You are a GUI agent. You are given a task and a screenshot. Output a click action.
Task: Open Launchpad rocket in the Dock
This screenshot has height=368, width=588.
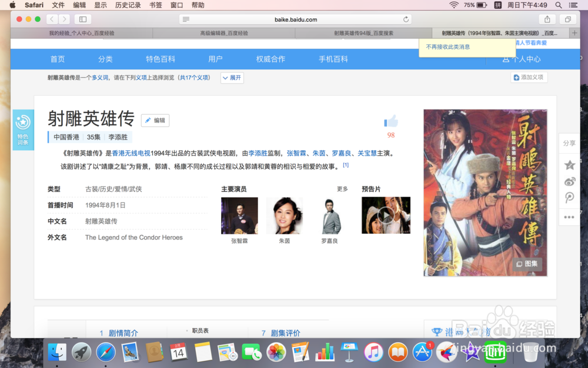pos(81,352)
